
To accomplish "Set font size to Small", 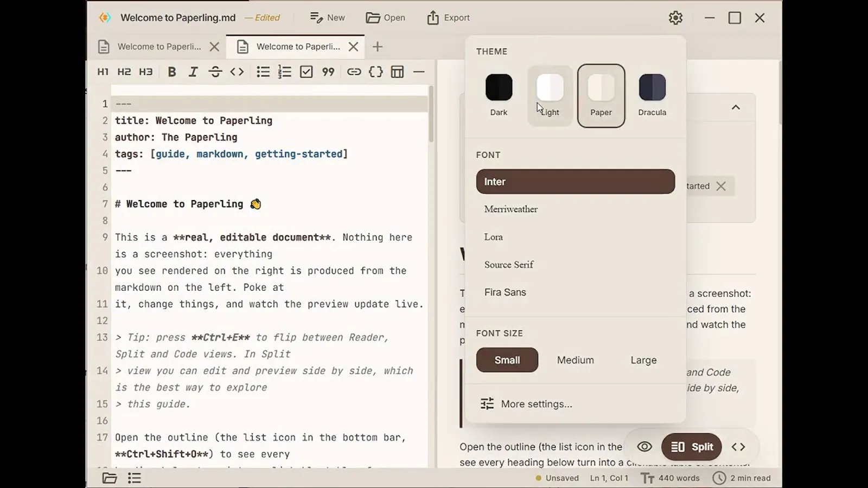I will [x=507, y=360].
